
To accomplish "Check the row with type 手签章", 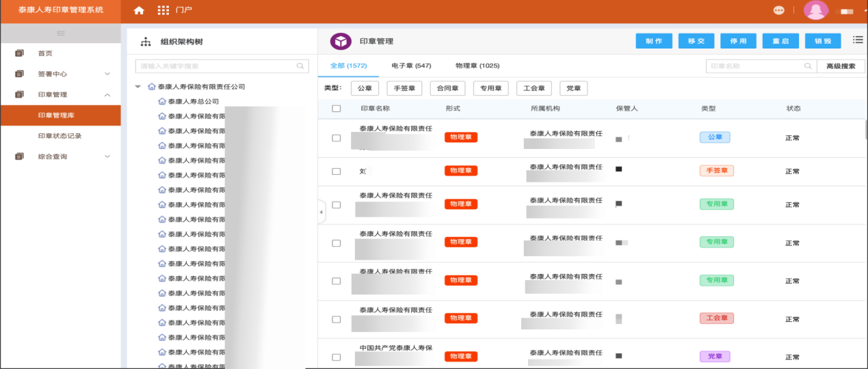I will 336,172.
